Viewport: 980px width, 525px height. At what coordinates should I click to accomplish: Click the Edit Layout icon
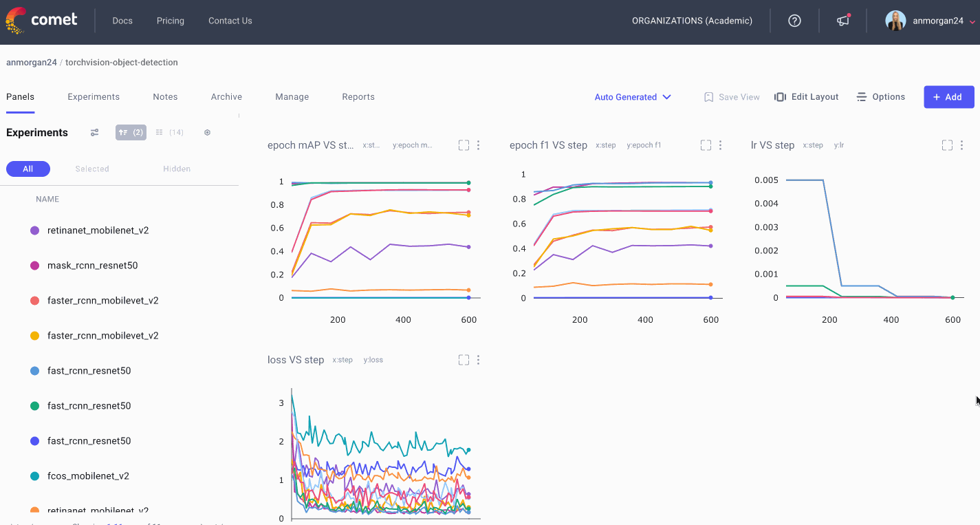[780, 97]
